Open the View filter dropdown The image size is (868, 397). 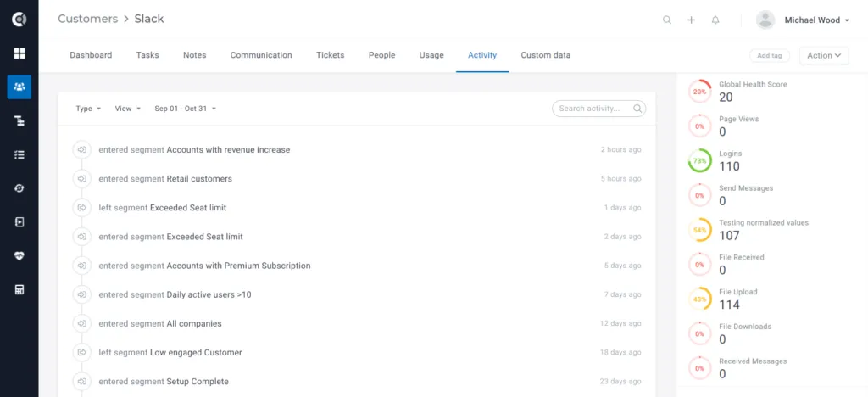pyautogui.click(x=128, y=109)
